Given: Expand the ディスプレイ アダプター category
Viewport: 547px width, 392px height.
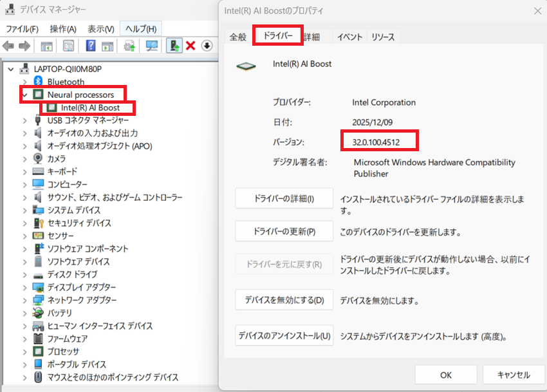Looking at the screenshot, I should coord(25,287).
